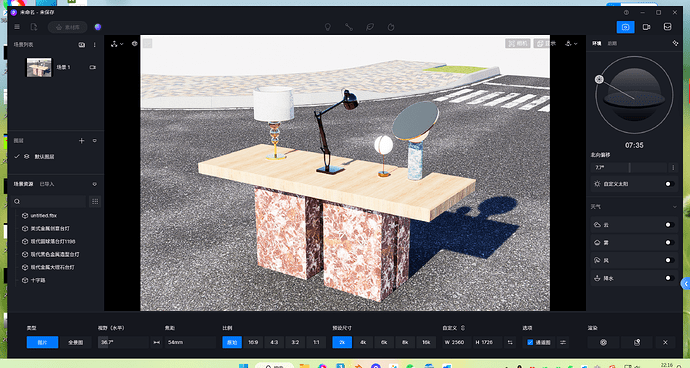This screenshot has height=368, width=690.
Task: Select untitled.fbx in resource list
Action: tap(43, 216)
